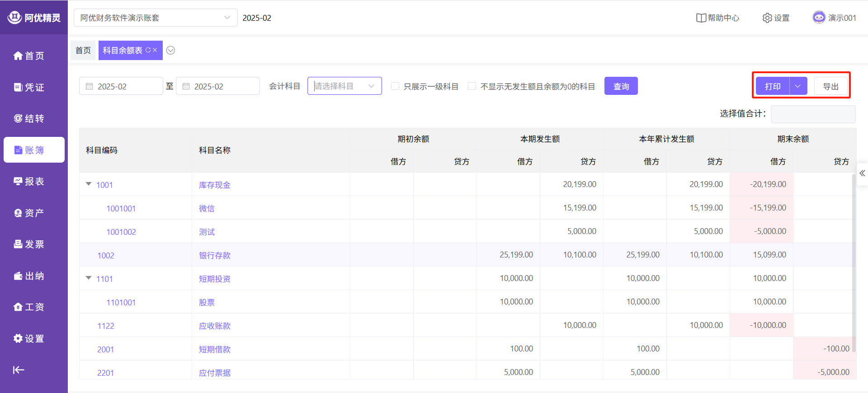Viewport: 868px width, 393px height.
Task: Open the 工资 payroll sidebar icon
Action: coord(18,307)
